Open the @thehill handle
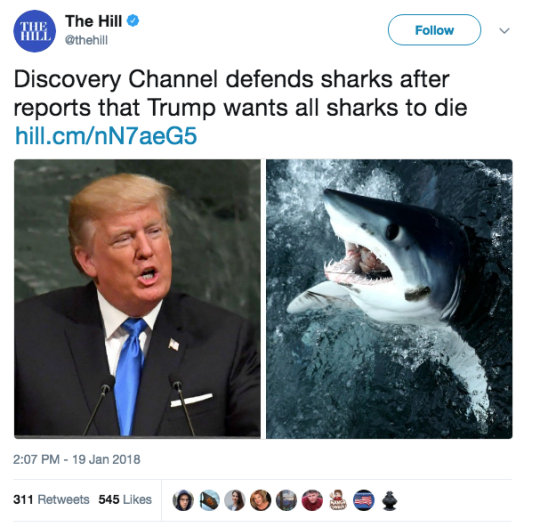Screen dimensions: 540x527 click(86, 40)
